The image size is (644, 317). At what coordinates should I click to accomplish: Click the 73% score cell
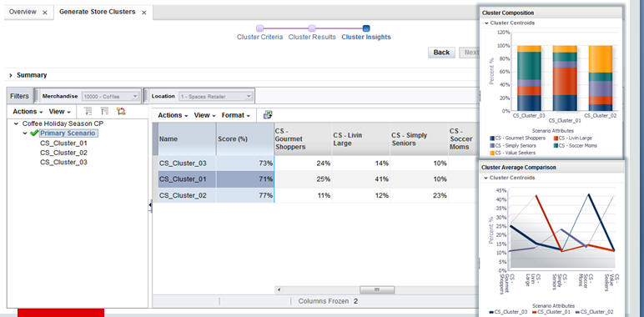coord(245,164)
